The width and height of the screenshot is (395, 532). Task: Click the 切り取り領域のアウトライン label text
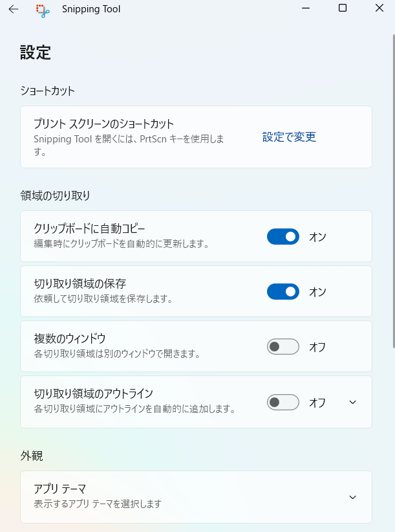[x=93, y=393]
